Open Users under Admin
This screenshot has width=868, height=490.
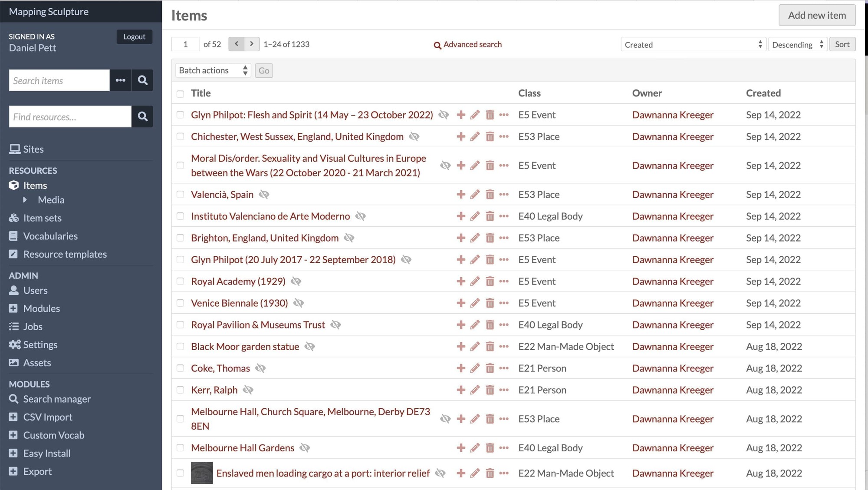pos(28,290)
